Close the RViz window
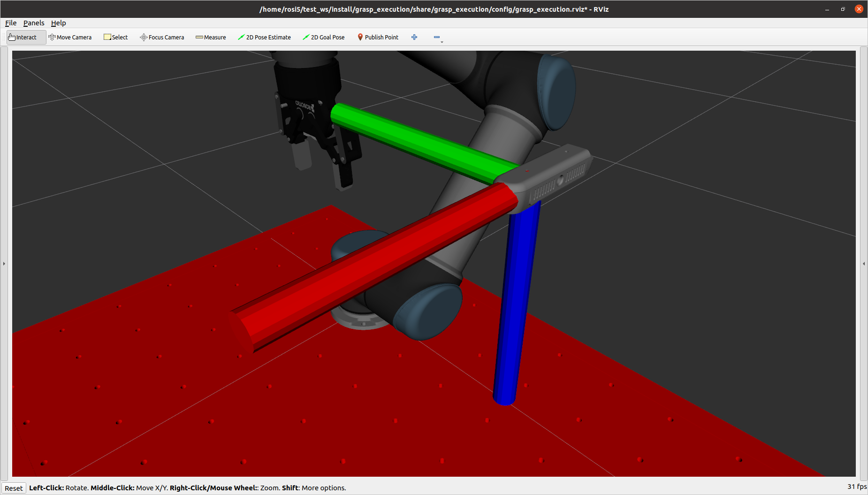Image resolution: width=868 pixels, height=495 pixels. pyautogui.click(x=859, y=9)
